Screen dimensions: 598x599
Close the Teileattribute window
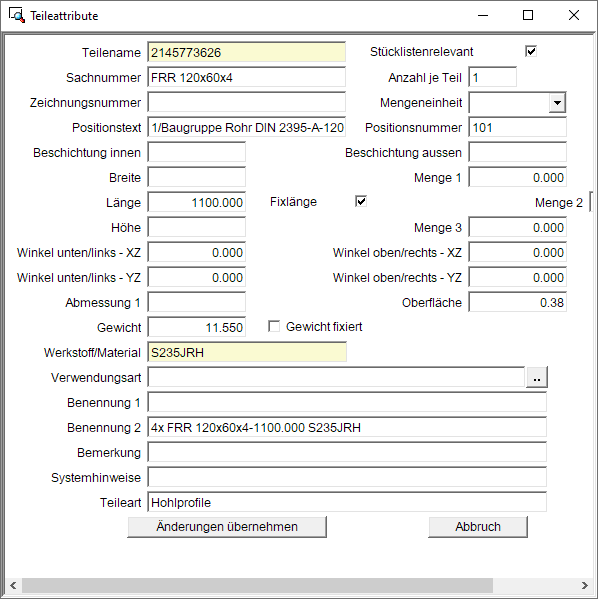click(x=574, y=15)
